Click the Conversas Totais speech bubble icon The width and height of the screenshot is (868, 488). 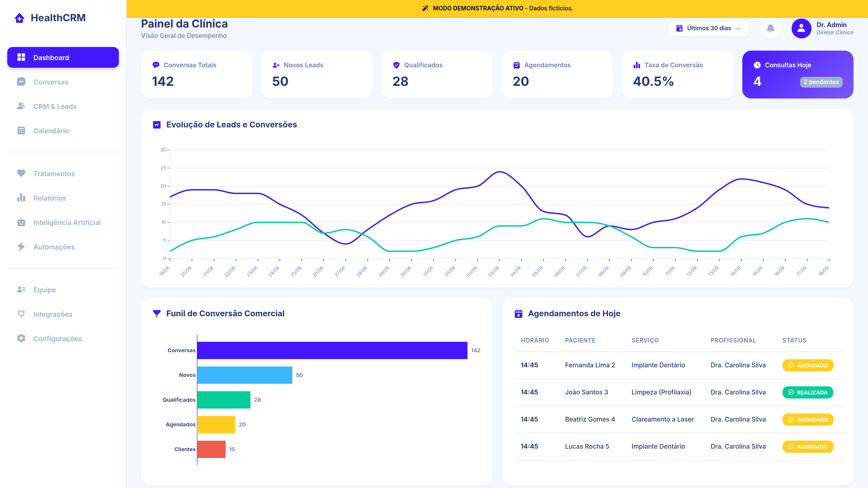point(156,65)
